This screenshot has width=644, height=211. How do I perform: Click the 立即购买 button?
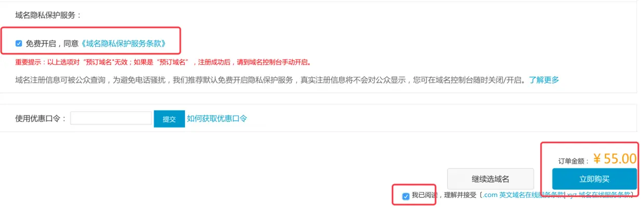pos(595,179)
